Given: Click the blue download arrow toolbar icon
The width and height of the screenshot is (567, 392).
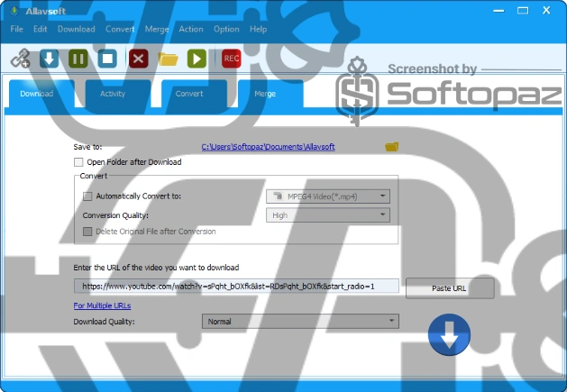Looking at the screenshot, I should [50, 59].
